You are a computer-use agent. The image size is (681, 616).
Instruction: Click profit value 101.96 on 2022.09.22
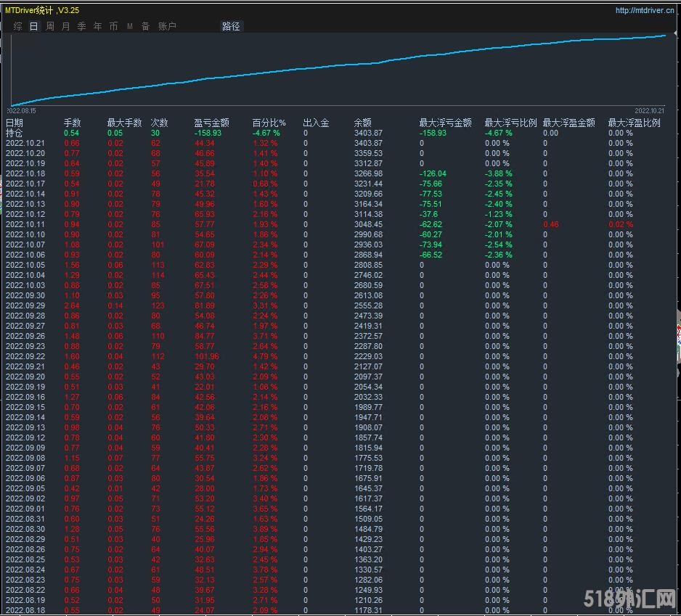pos(206,356)
